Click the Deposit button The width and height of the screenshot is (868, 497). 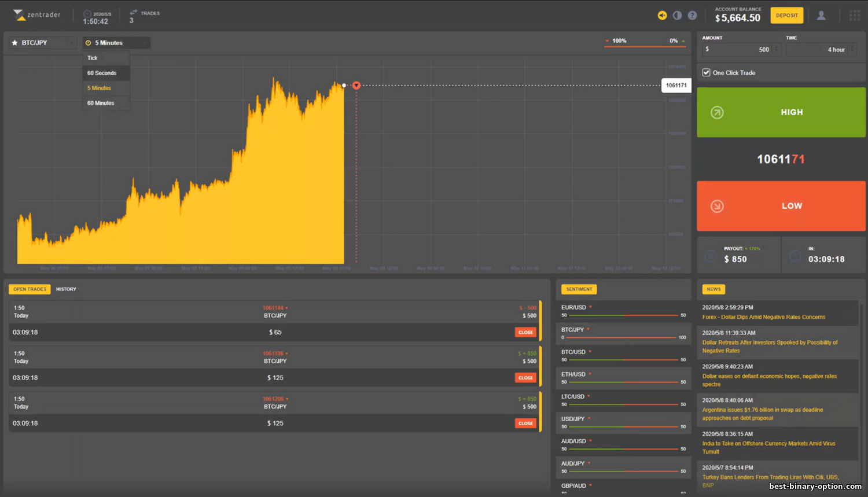(x=786, y=16)
